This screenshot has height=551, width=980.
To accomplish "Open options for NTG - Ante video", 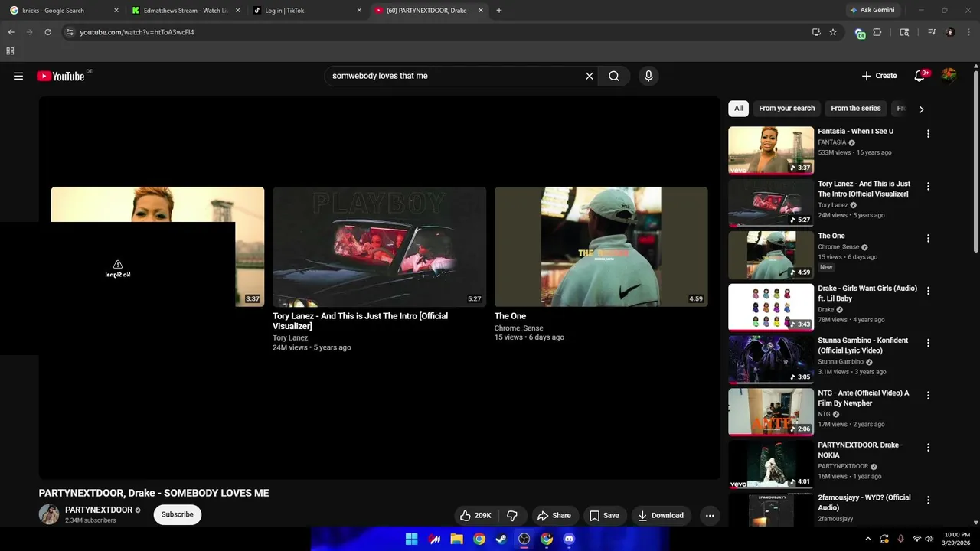I will click(928, 396).
